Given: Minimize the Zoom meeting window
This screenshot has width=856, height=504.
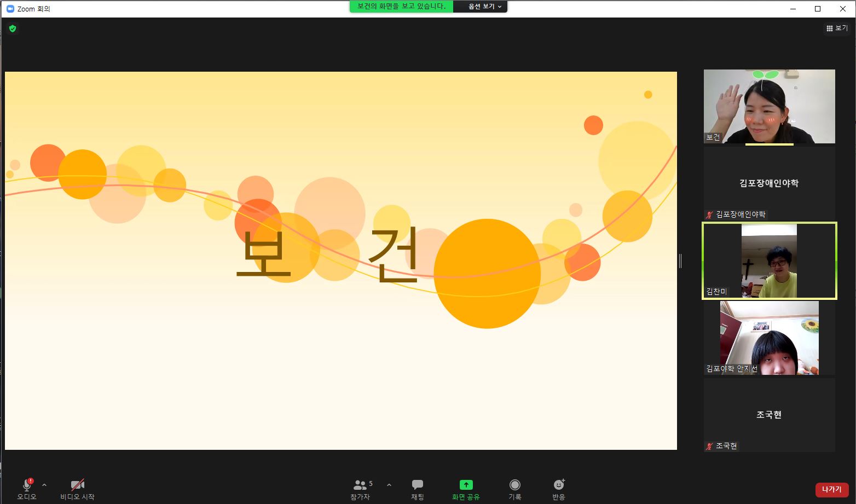Looking at the screenshot, I should [793, 9].
